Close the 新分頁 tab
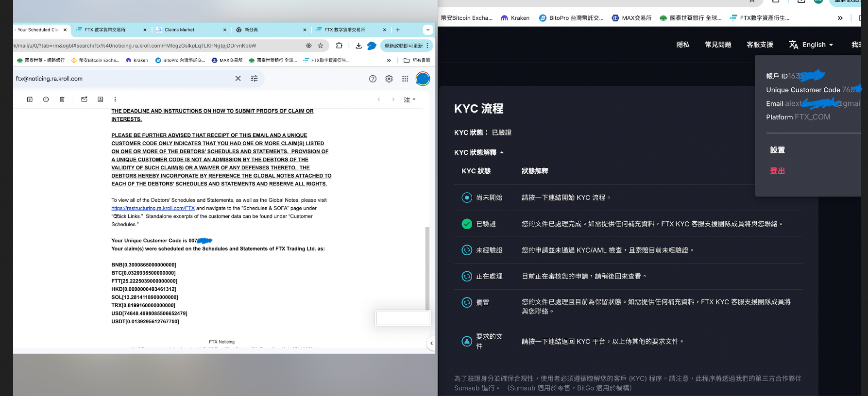 tap(305, 30)
